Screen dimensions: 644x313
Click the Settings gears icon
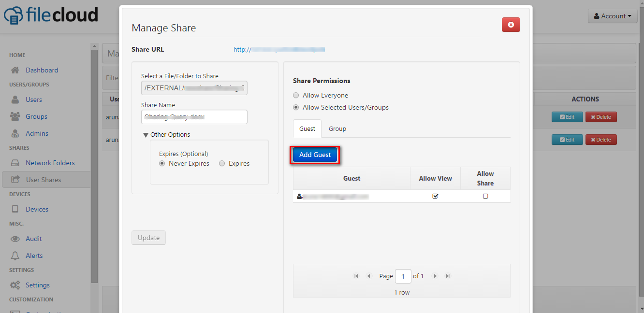click(15, 285)
